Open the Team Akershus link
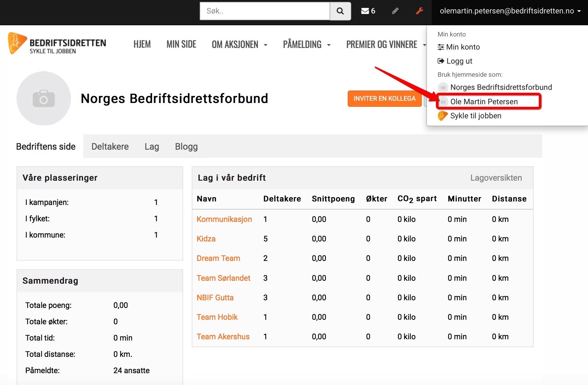 [x=223, y=336]
